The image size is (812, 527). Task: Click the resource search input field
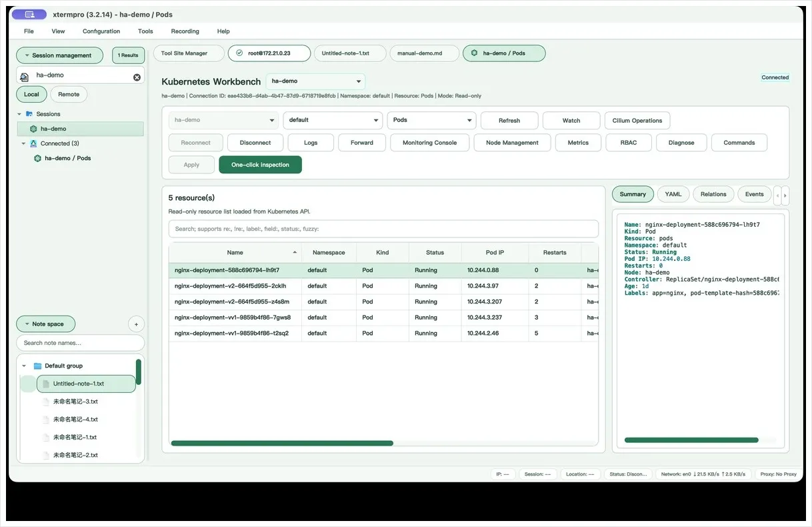pos(383,229)
